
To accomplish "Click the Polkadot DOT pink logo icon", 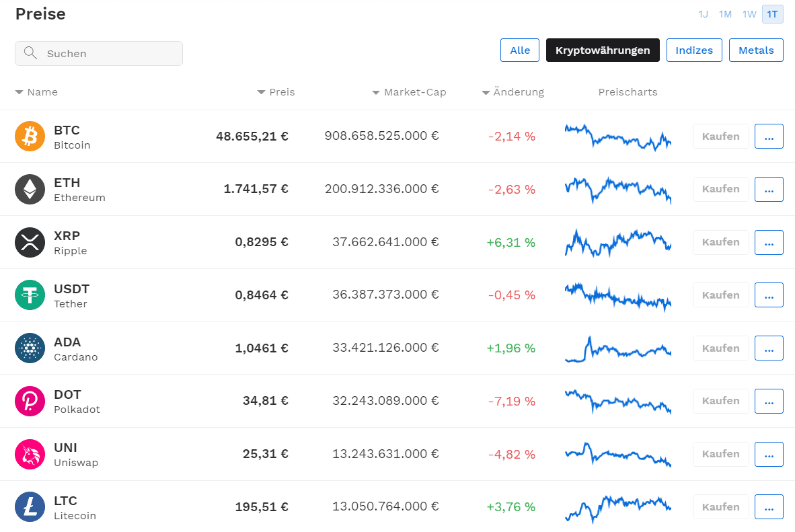I will pyautogui.click(x=30, y=401).
